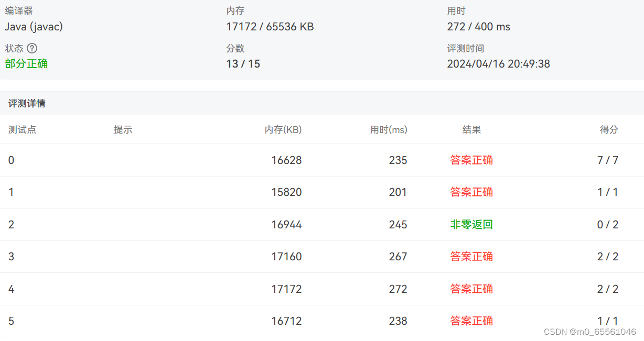Open the status help question mark icon

(33, 48)
